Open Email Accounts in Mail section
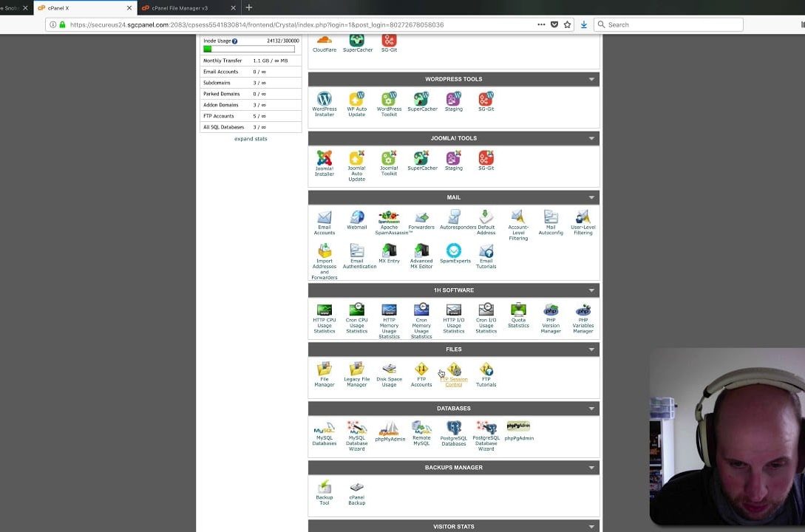805x532 pixels. tap(324, 222)
